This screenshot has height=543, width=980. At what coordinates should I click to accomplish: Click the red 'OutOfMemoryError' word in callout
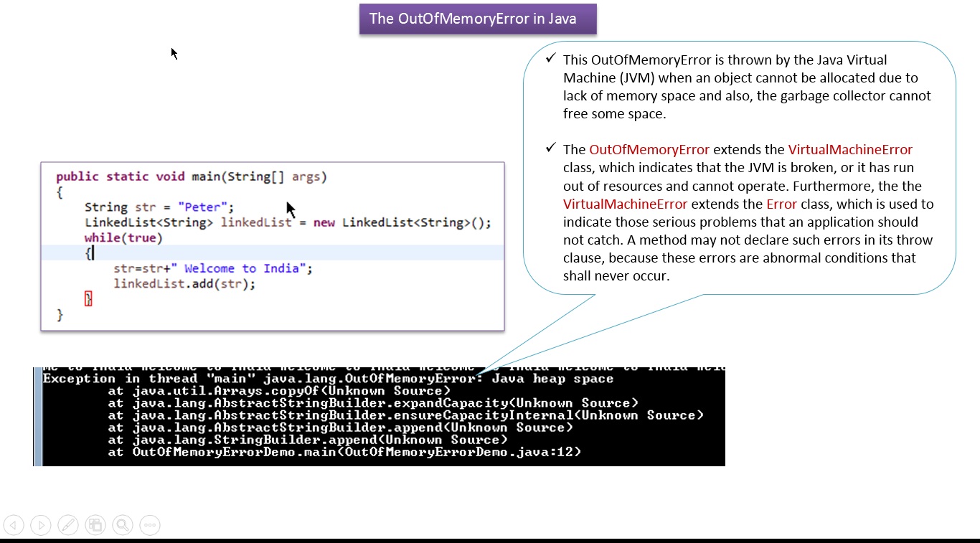[649, 150]
